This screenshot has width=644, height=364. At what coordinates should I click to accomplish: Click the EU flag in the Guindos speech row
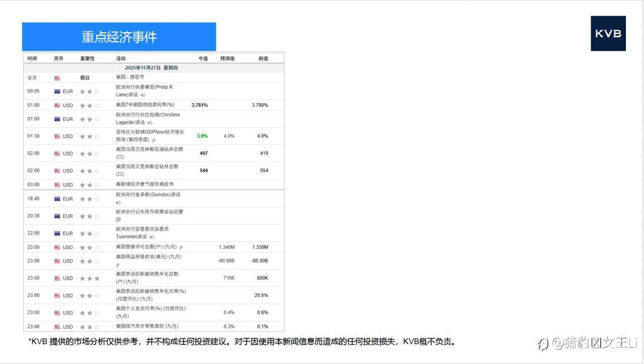57,199
